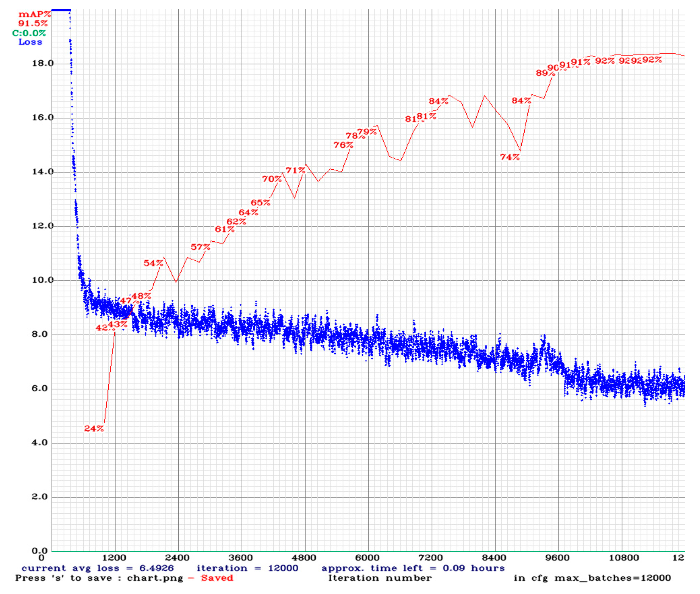Click the 71% mAP data label
700x594 pixels.
pyautogui.click(x=296, y=170)
